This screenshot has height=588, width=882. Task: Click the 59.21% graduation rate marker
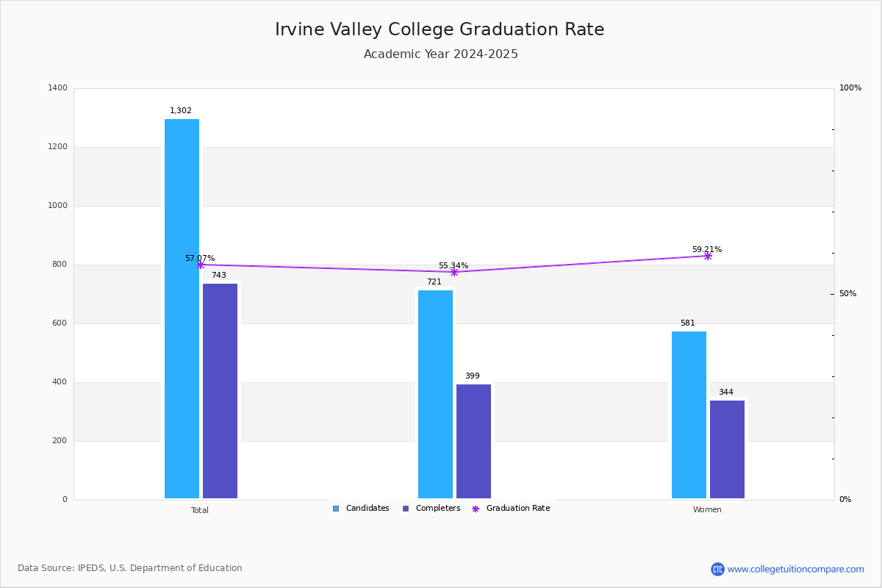pyautogui.click(x=707, y=256)
